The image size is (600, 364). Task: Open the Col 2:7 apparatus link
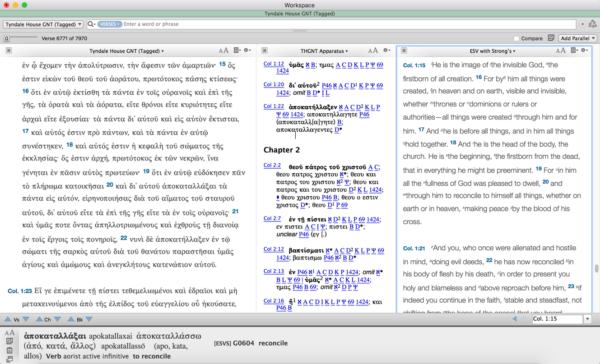pyautogui.click(x=272, y=218)
